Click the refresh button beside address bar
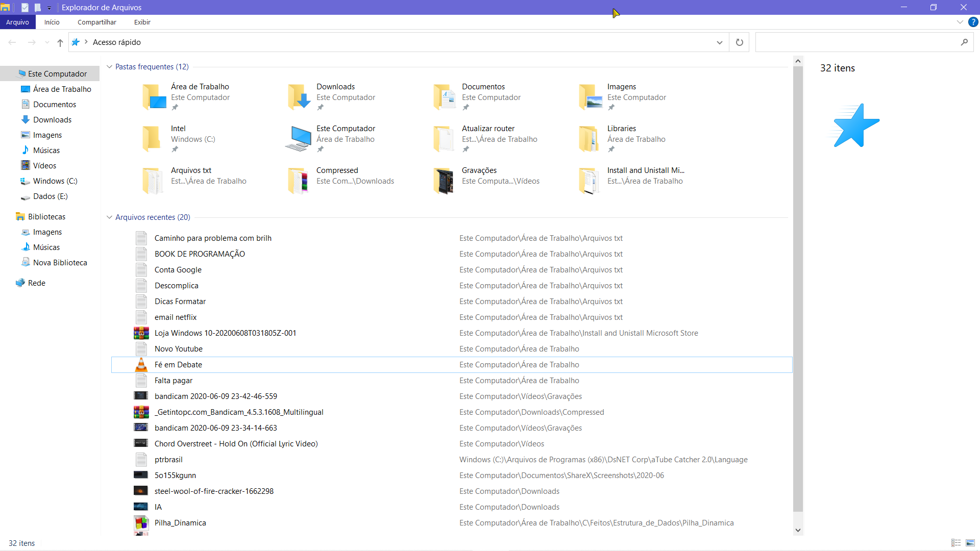Screen dimensions: 980x551 [739, 42]
